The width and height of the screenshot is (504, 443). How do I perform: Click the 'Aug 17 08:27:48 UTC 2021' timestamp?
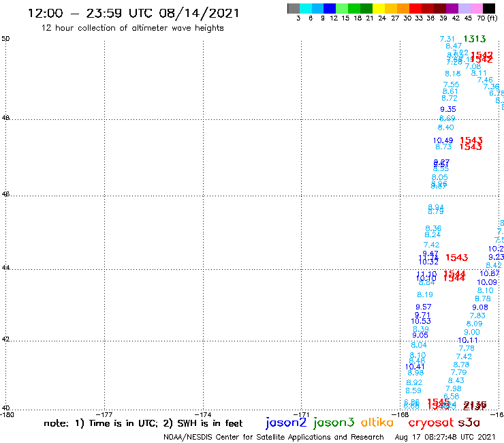[445, 438]
